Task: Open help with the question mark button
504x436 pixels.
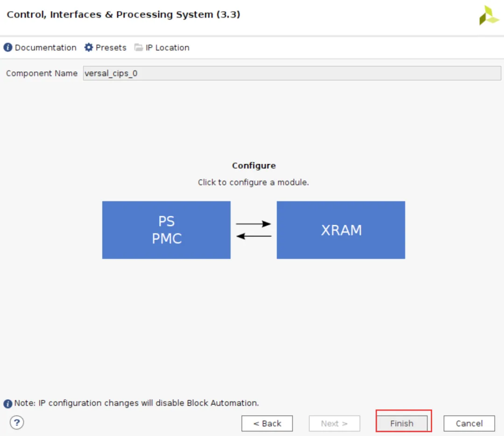Action: point(17,422)
